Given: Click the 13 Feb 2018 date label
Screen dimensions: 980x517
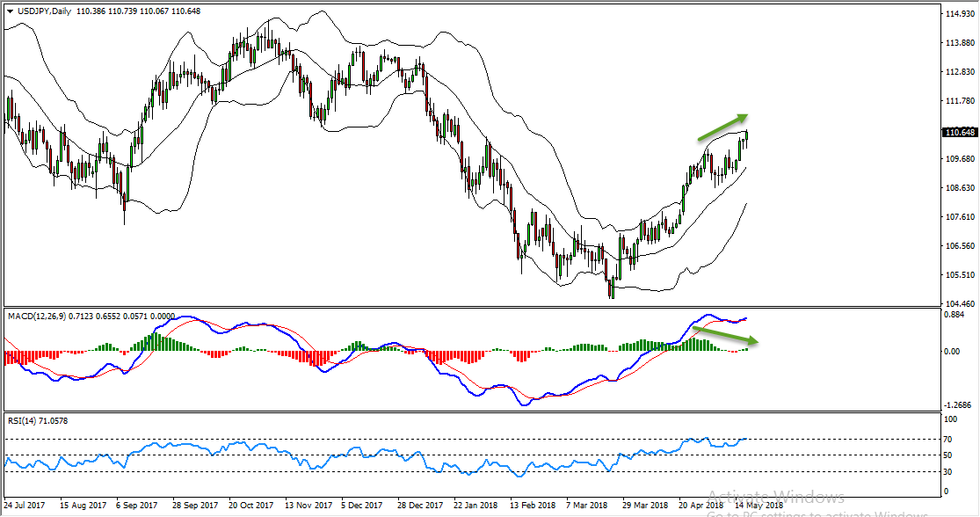Looking at the screenshot, I should click(532, 505).
